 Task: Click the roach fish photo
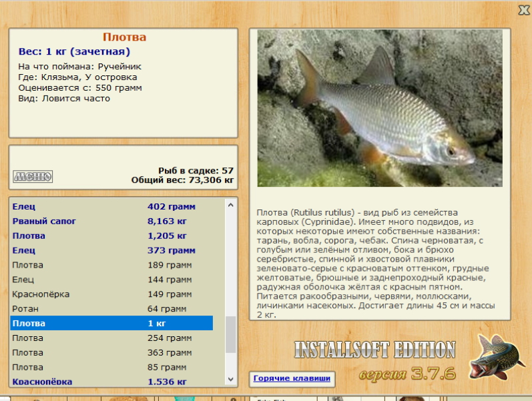(380, 108)
